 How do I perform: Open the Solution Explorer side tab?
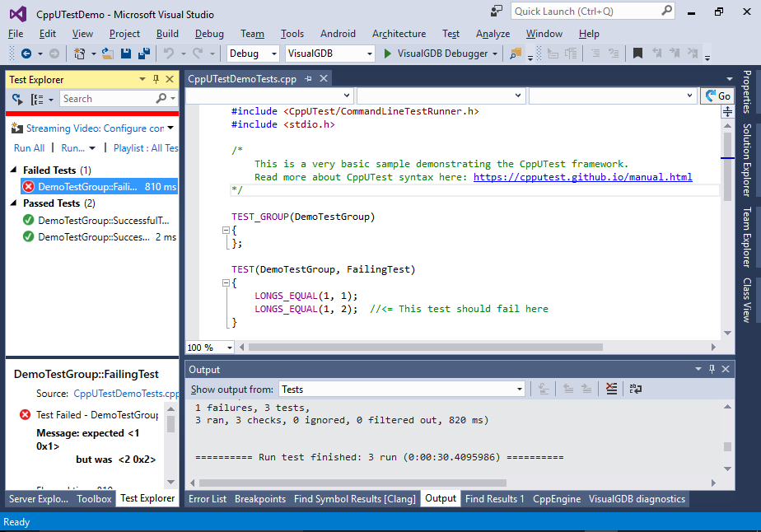click(747, 160)
